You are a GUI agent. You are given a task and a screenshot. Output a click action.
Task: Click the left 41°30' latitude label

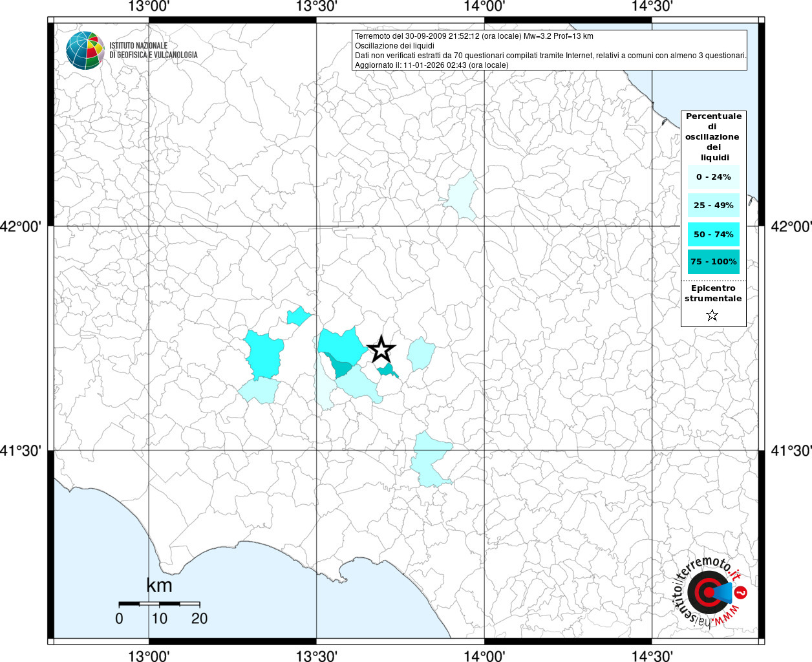coord(21,451)
